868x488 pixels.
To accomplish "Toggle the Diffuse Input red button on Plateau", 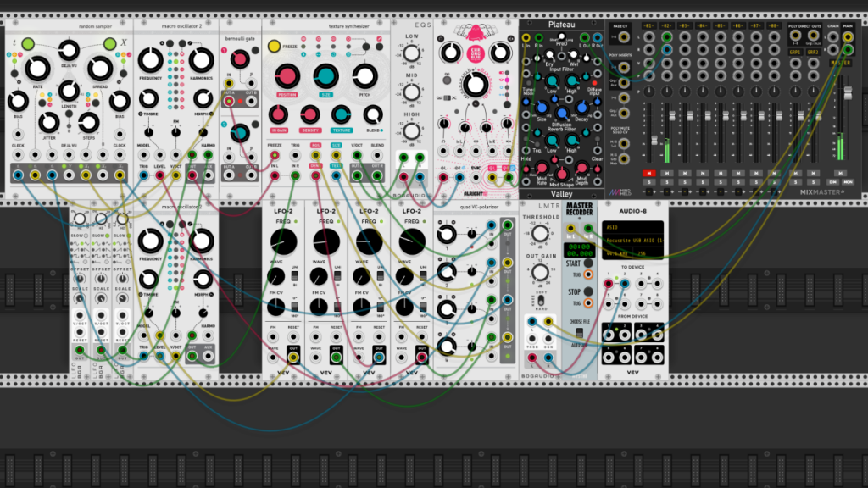I will [x=594, y=84].
